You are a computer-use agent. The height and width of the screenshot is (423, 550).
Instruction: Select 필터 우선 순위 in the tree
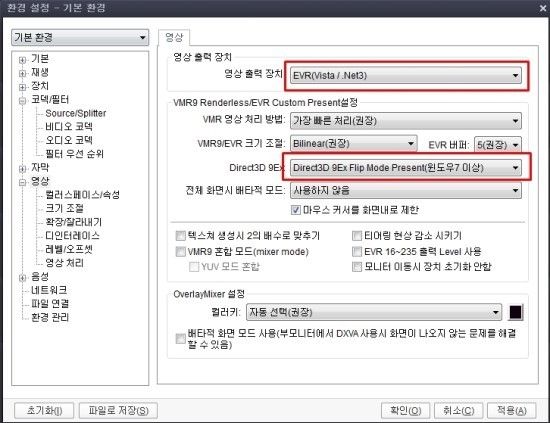(x=74, y=154)
